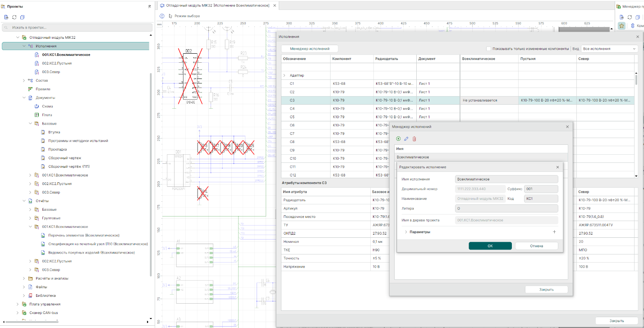Collapse the Отчёты tree node
Image resolution: width=644 pixels, height=328 pixels.
tap(24, 201)
